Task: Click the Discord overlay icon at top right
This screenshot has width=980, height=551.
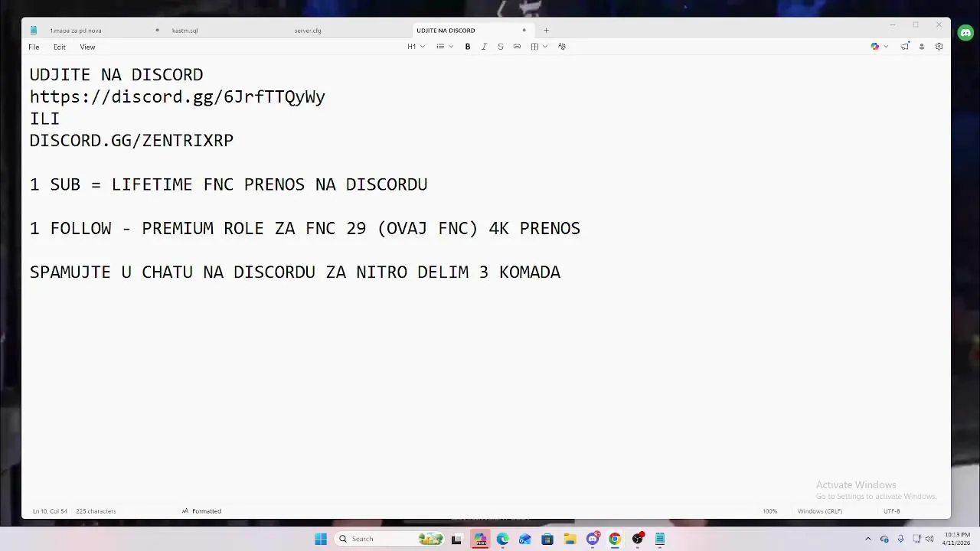Action: tap(965, 33)
